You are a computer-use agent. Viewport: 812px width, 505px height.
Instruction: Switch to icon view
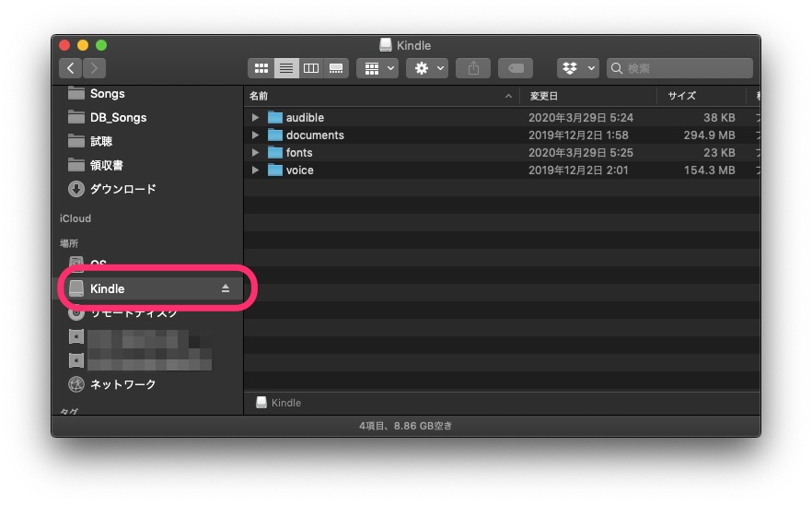coord(261,68)
